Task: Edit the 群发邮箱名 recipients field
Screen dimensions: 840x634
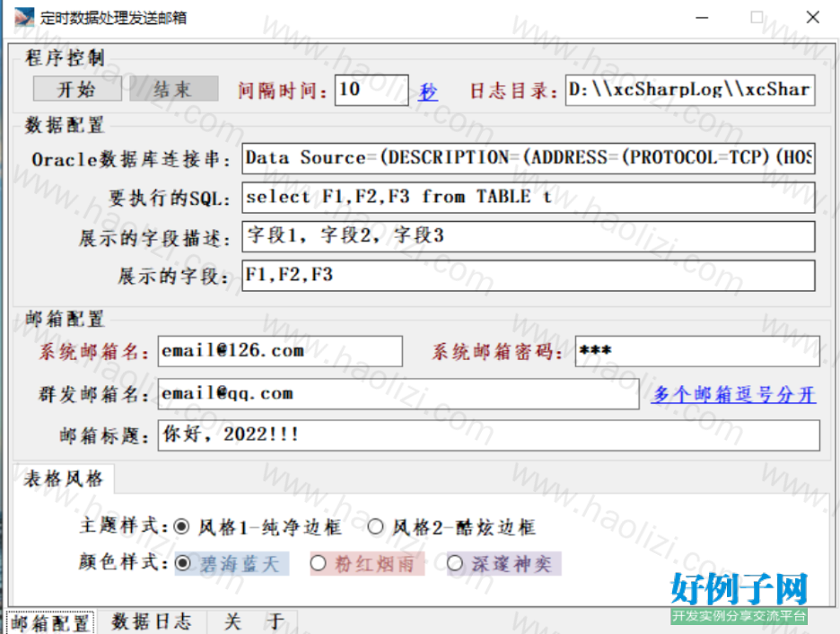Action: click(x=398, y=394)
